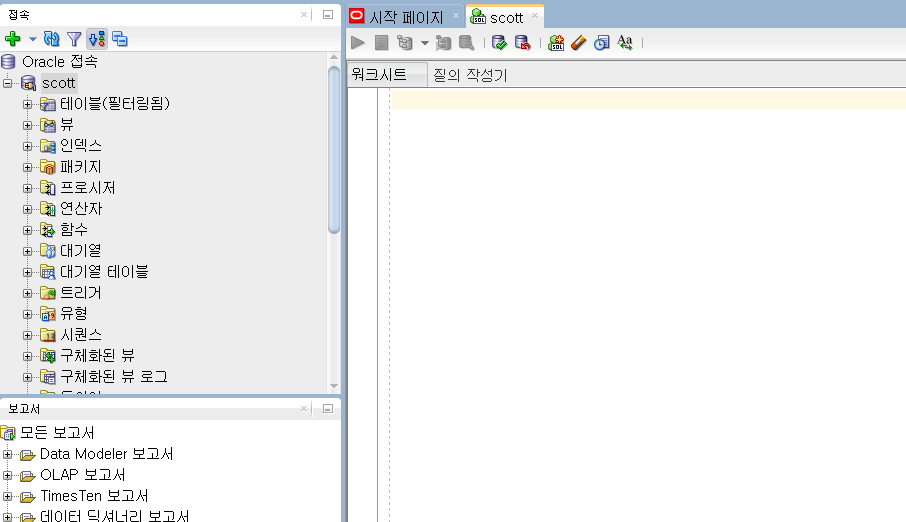Click the Autotrace icon
906x522 pixels.
tap(443, 43)
